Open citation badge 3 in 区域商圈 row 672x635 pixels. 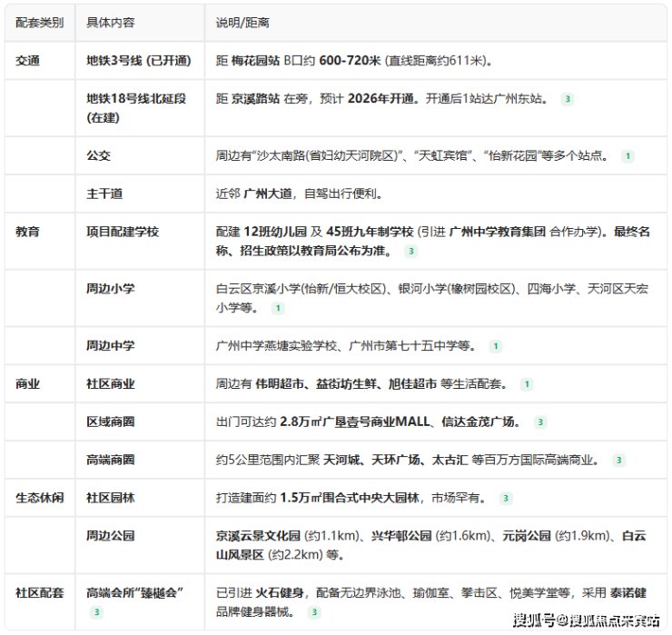[540, 422]
